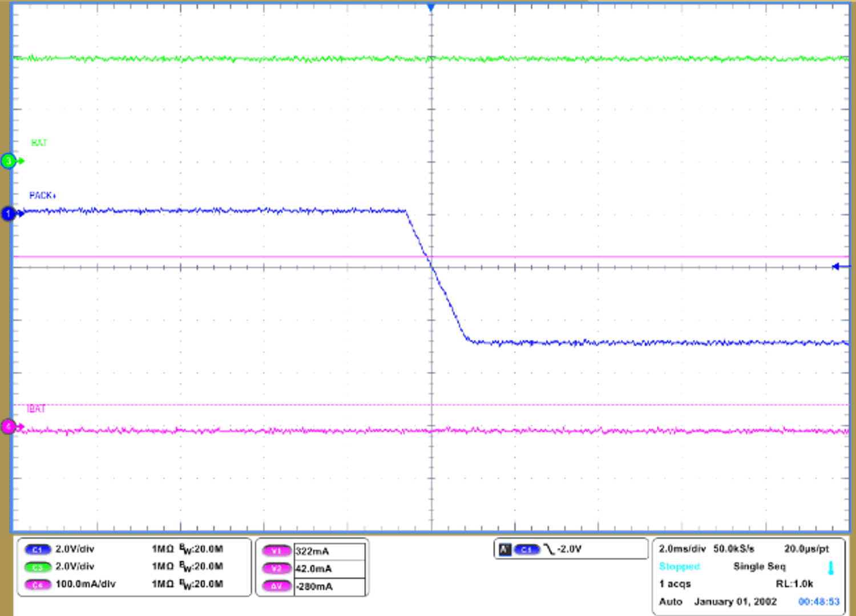The image size is (856, 616).
Task: Click the C4 100.0mA/div scale value
Action: click(86, 585)
